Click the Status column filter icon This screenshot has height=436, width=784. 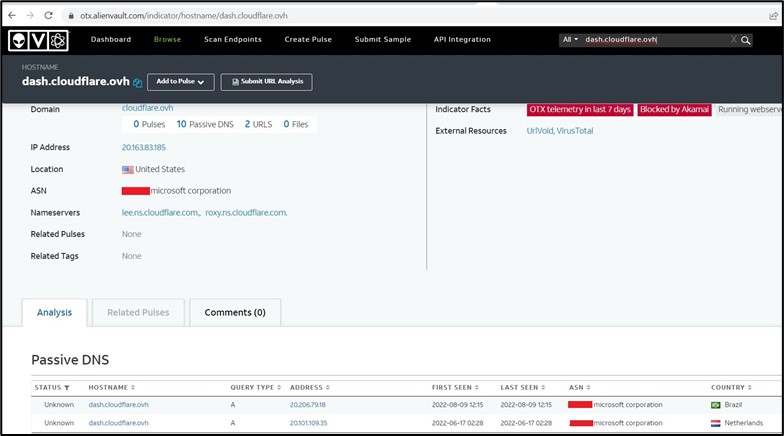[67, 387]
